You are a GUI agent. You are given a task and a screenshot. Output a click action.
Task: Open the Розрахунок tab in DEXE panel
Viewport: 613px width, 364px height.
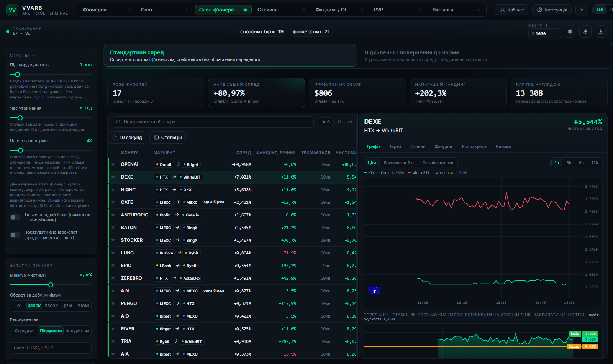coord(474,146)
